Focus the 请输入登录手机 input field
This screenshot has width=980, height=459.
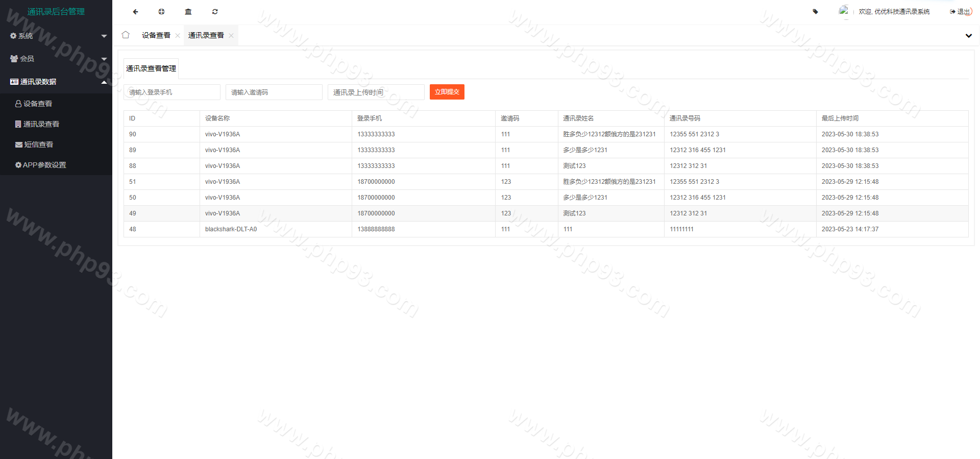click(172, 92)
